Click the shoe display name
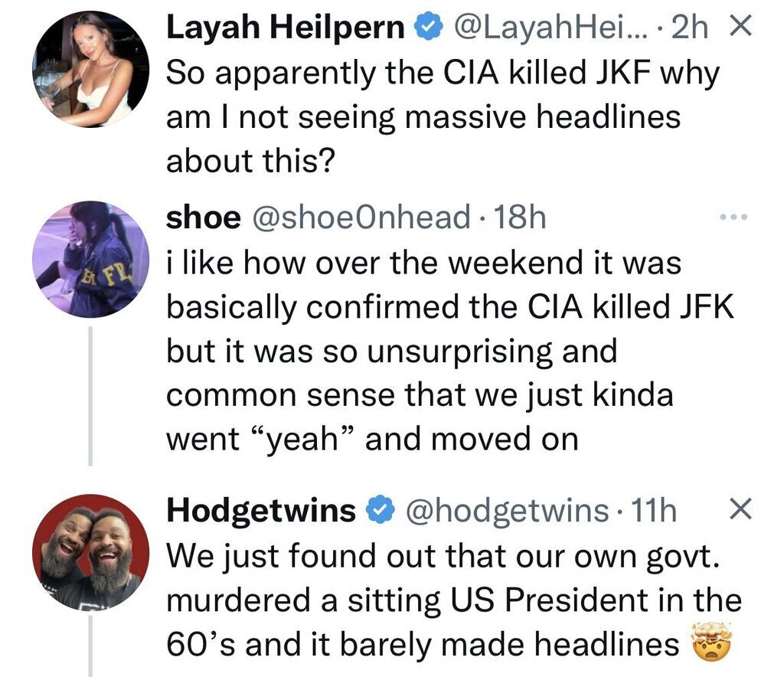Screen dimensions: 784x677 point(203,219)
